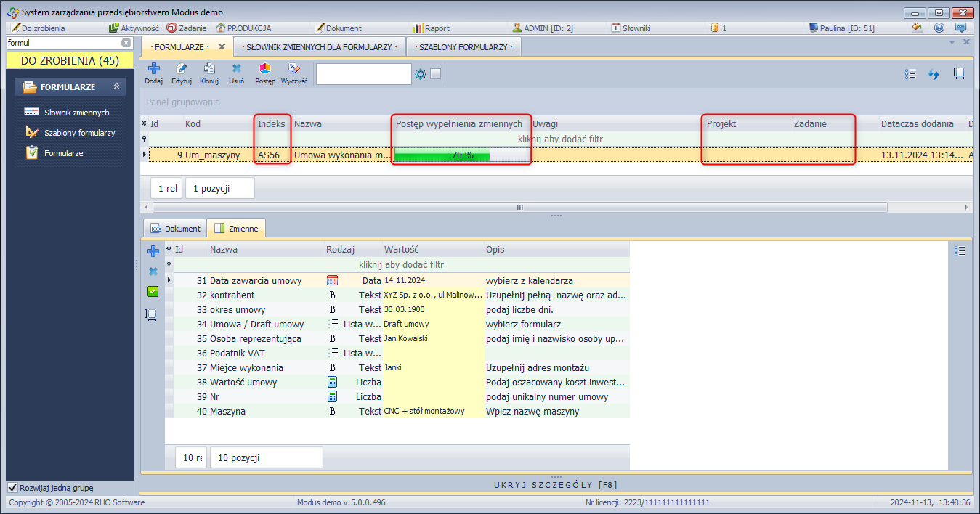This screenshot has height=514, width=980.
Task: Open the Postęp progress tool
Action: 265,69
